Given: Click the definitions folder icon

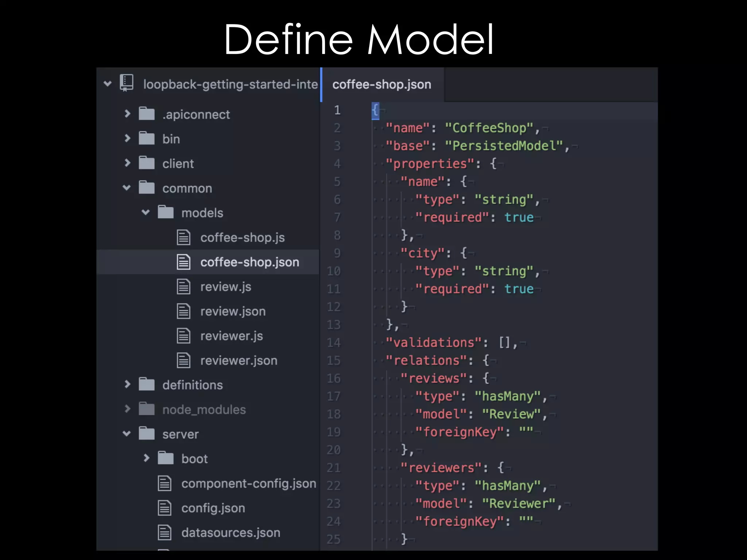Looking at the screenshot, I should click(x=147, y=384).
